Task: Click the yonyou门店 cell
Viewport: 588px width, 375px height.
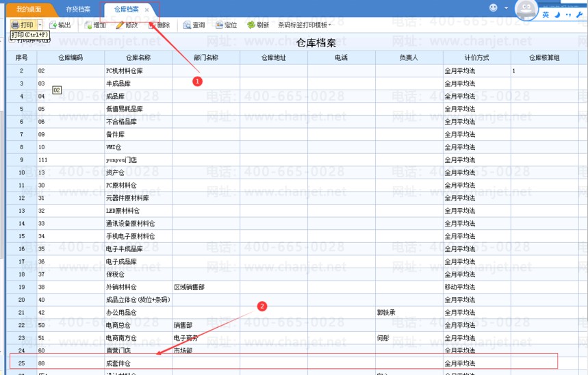Action: (138, 160)
